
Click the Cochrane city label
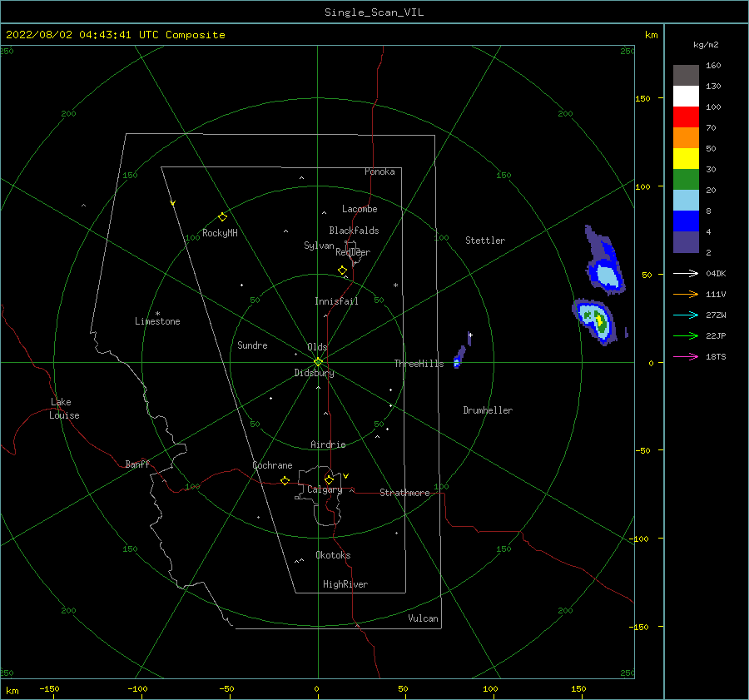pos(272,465)
